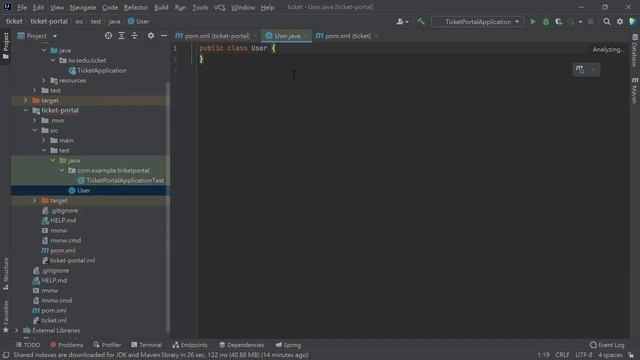
Task: Open IDE settings gear in top toolbar
Action: (620, 22)
